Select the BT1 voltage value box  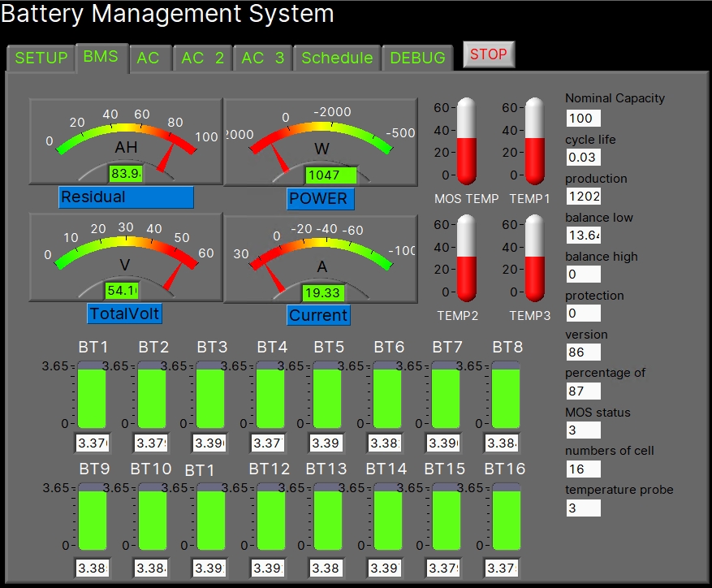point(93,443)
